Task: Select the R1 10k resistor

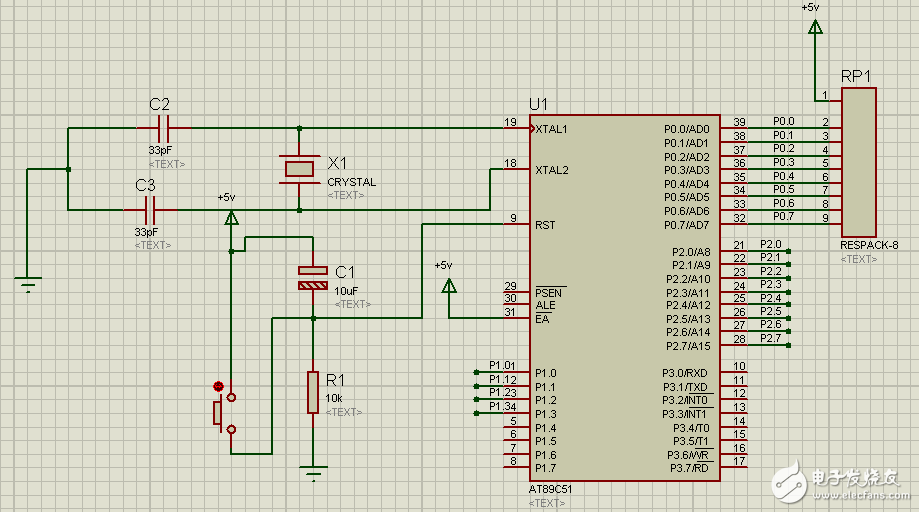Action: 313,391
